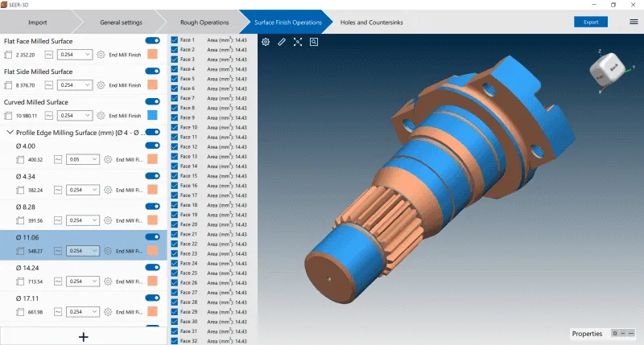Image resolution: width=644 pixels, height=345 pixels.
Task: Select the measure ruler tool in viewport
Action: click(282, 42)
